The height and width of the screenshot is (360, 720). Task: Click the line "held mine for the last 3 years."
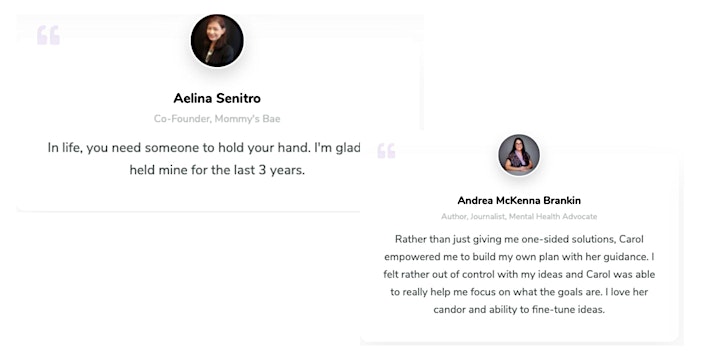click(x=217, y=170)
